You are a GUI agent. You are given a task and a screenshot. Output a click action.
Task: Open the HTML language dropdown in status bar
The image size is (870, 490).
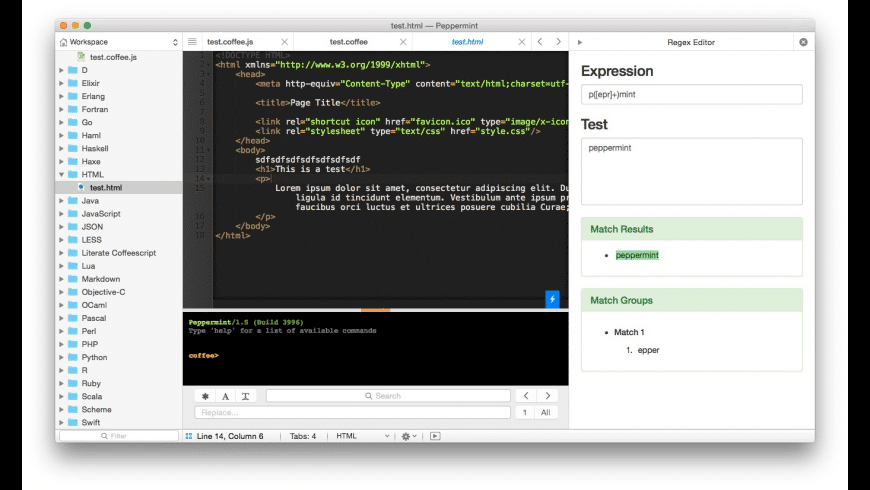[x=363, y=436]
